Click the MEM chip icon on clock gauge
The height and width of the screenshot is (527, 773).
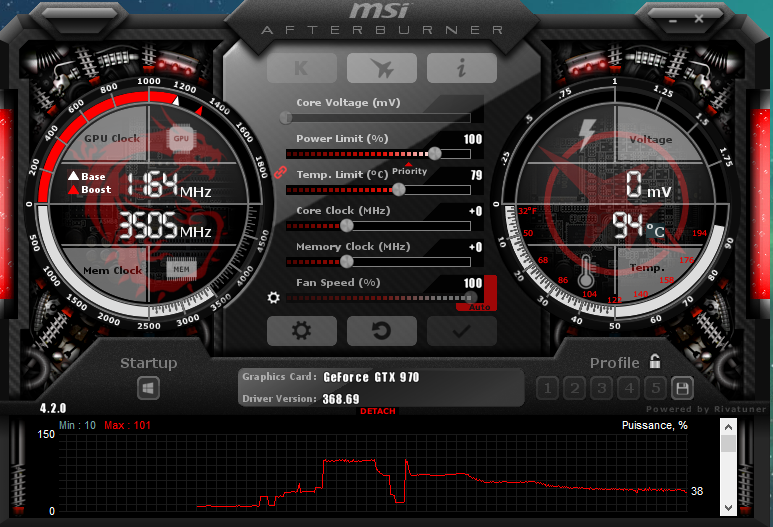tap(181, 269)
